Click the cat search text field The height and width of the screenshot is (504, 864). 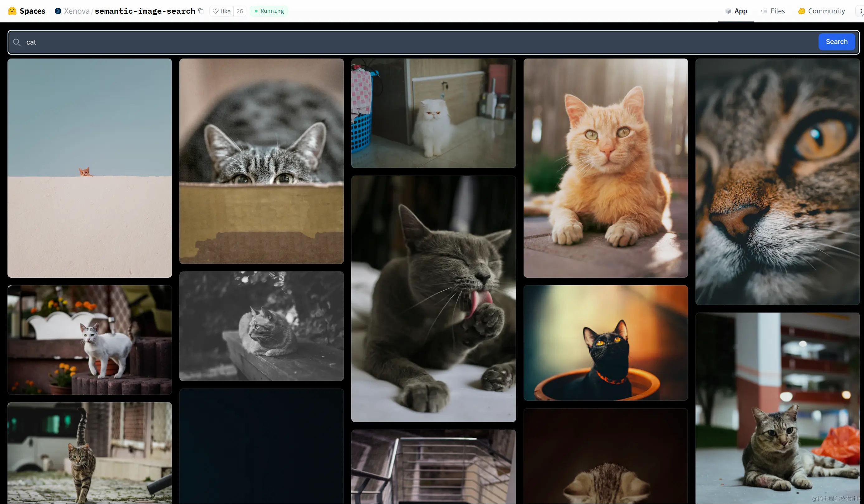coord(411,42)
